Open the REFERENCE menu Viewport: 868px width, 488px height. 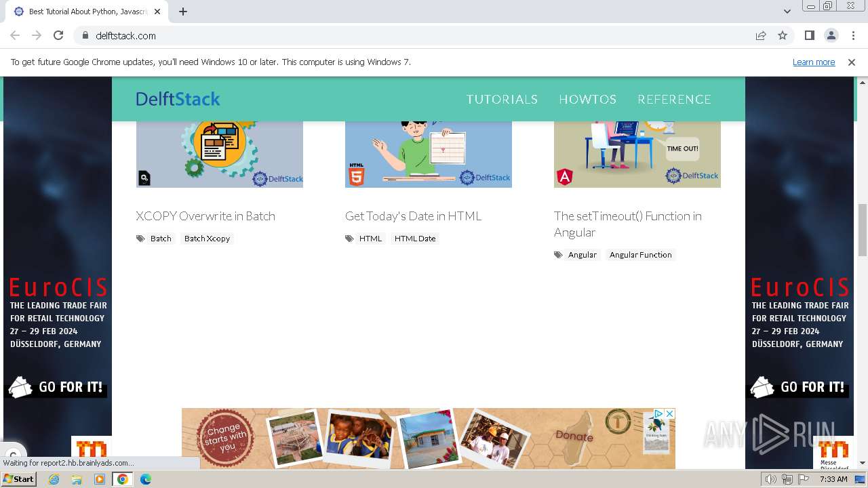(x=674, y=99)
